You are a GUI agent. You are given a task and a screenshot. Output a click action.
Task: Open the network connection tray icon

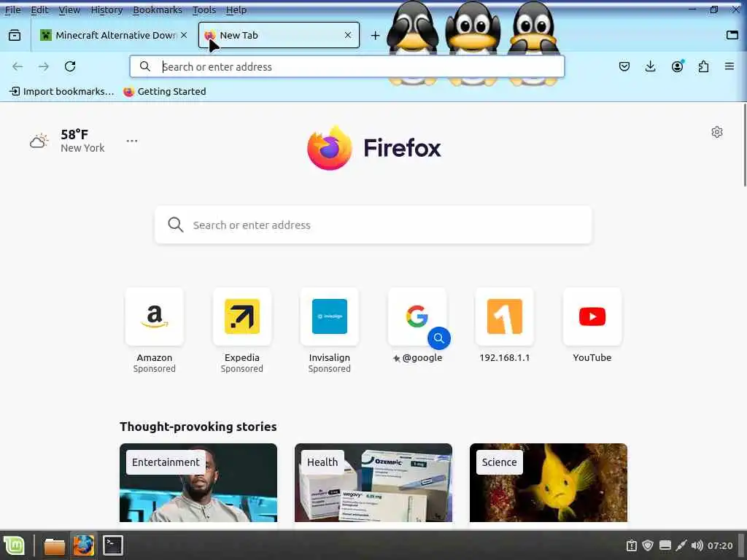click(681, 545)
